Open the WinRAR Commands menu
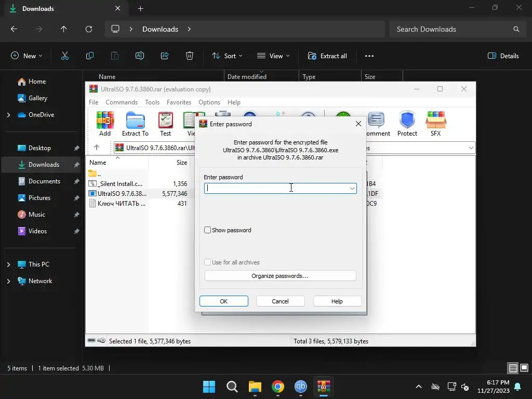Viewport: 532px width, 399px height. [x=122, y=102]
